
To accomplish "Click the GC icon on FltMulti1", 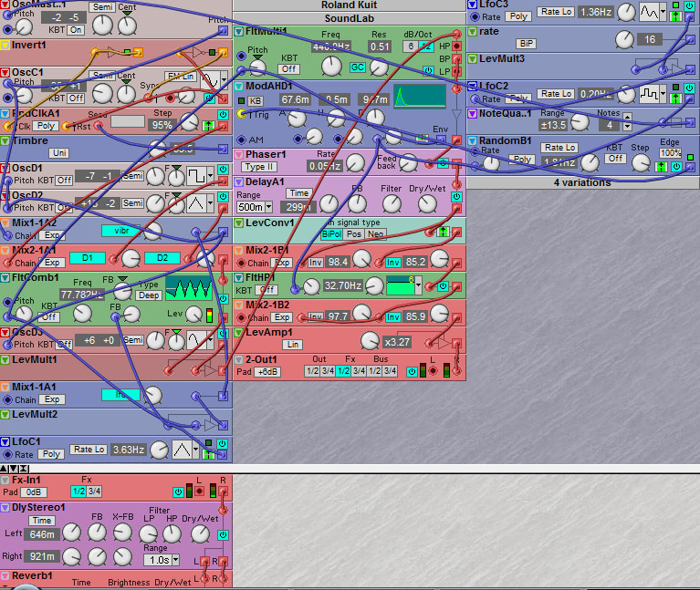I will (x=357, y=67).
